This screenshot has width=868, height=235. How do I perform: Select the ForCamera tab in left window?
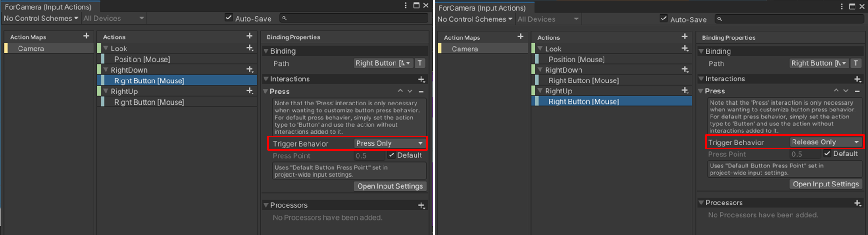pyautogui.click(x=49, y=7)
